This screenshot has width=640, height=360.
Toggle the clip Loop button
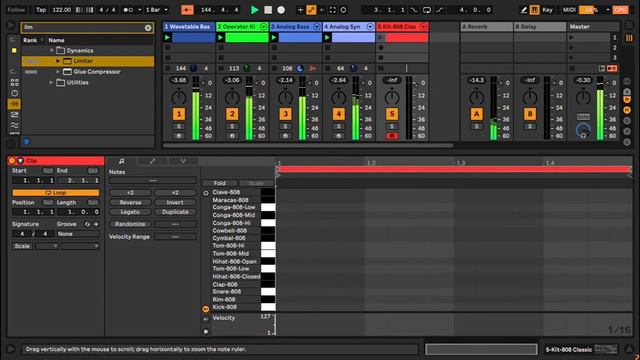coord(56,193)
